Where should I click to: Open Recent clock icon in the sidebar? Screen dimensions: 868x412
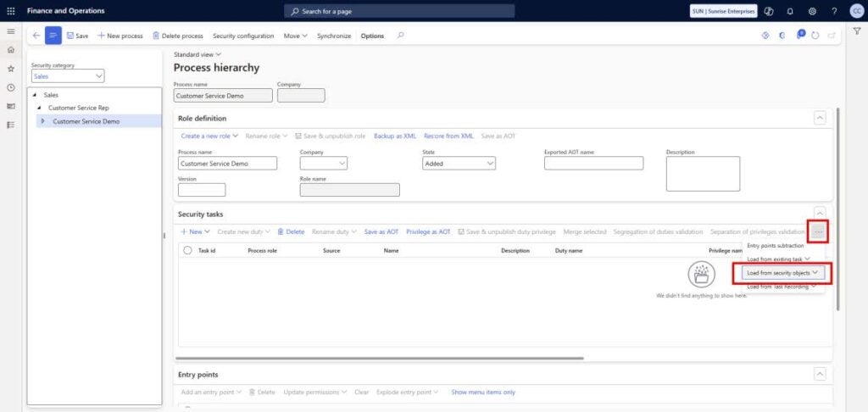[10, 87]
